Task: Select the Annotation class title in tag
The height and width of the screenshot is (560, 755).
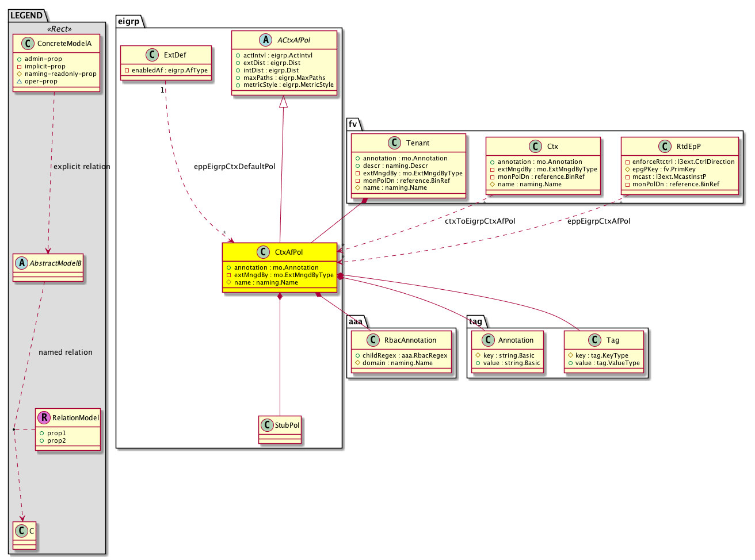Action: point(516,340)
